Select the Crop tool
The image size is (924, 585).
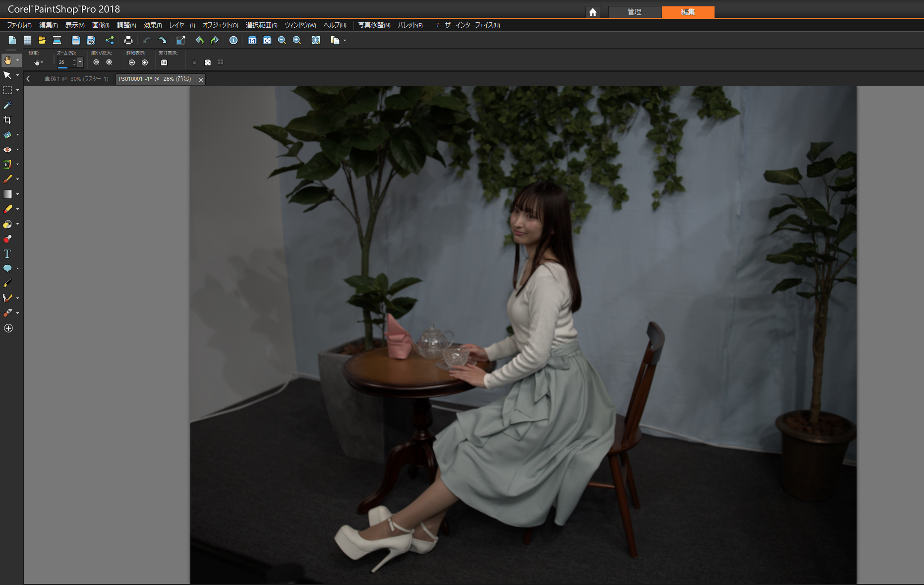(7, 120)
